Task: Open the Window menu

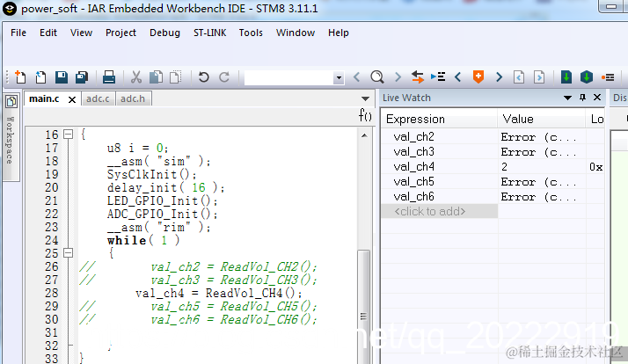Action: (x=296, y=33)
